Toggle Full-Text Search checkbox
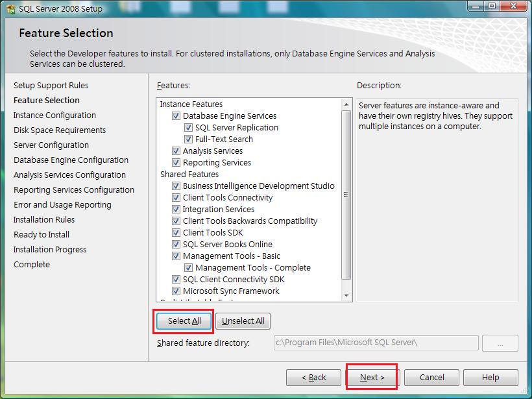 [x=188, y=139]
